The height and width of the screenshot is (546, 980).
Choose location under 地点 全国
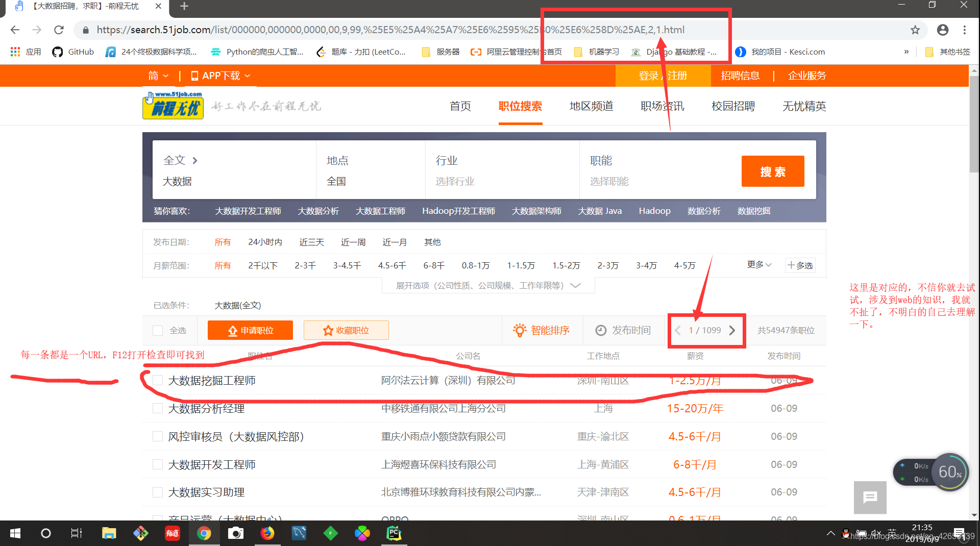[x=336, y=181]
